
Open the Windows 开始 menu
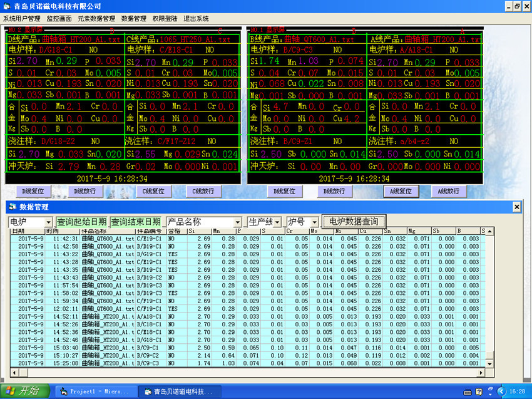[x=25, y=391]
